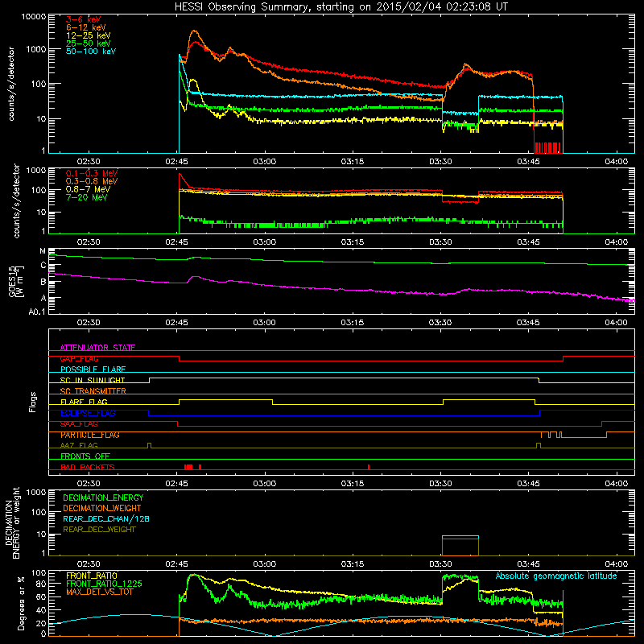The width and height of the screenshot is (644, 644).
Task: Click the 0.8-7 MeV legend entry
Action: coord(88,189)
